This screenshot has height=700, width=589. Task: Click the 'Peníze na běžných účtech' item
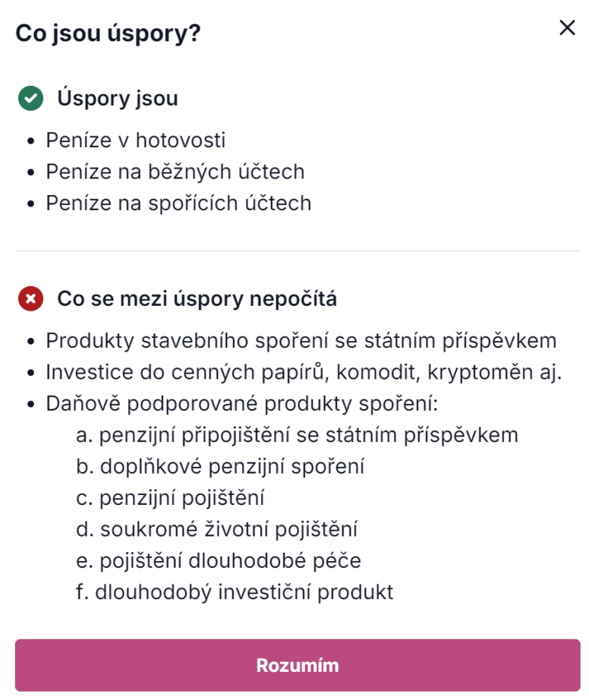pos(175,172)
